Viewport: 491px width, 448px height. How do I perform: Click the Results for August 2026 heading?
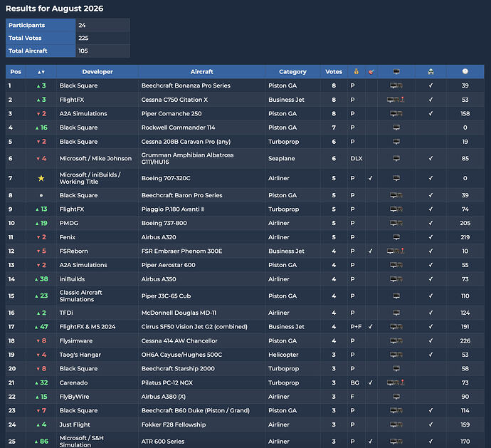click(x=55, y=9)
